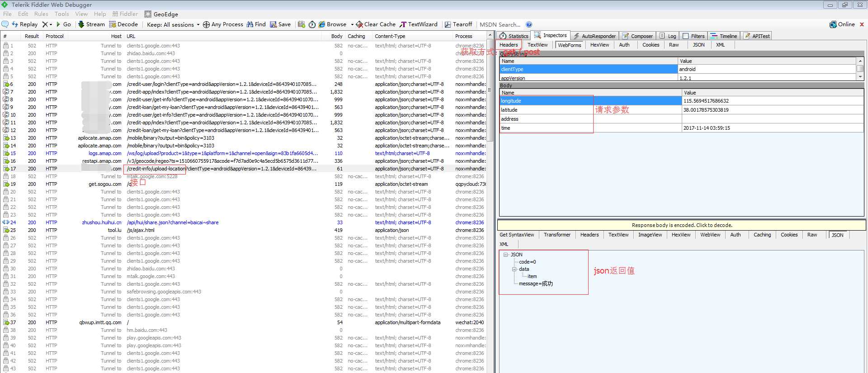This screenshot has width=868, height=373.
Task: Collapse the JSON root tree node
Action: pos(506,255)
